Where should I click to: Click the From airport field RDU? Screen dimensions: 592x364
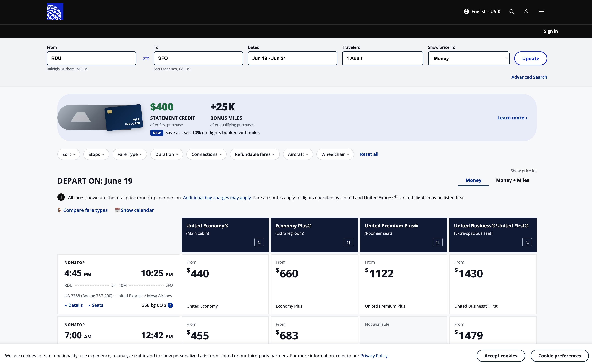[91, 58]
